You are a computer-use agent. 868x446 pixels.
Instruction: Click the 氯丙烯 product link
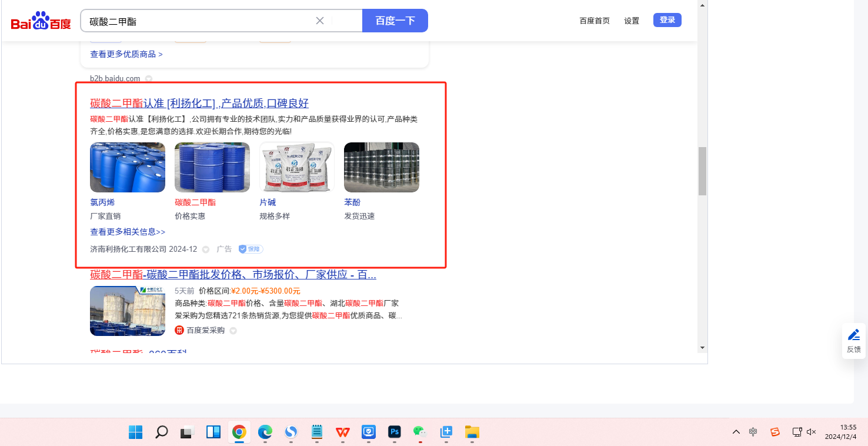coord(102,202)
